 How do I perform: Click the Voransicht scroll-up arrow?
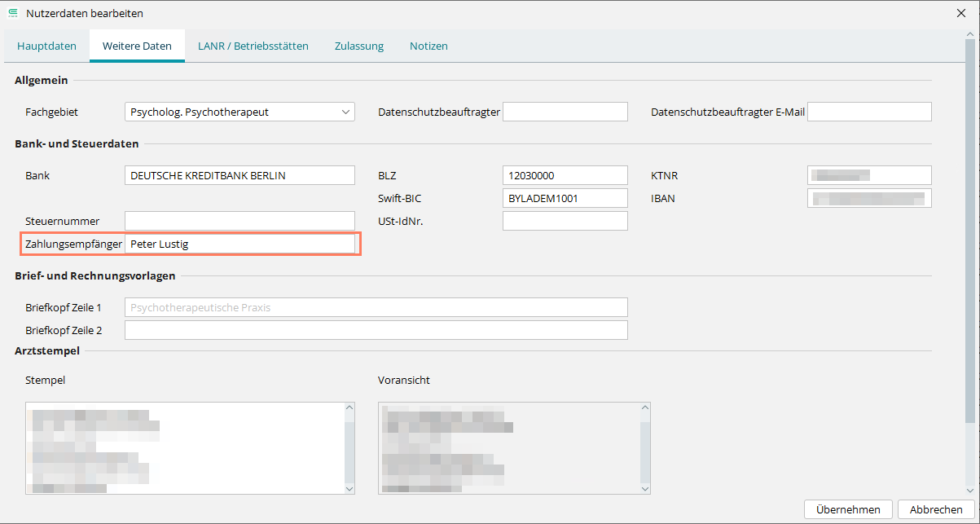[x=644, y=407]
